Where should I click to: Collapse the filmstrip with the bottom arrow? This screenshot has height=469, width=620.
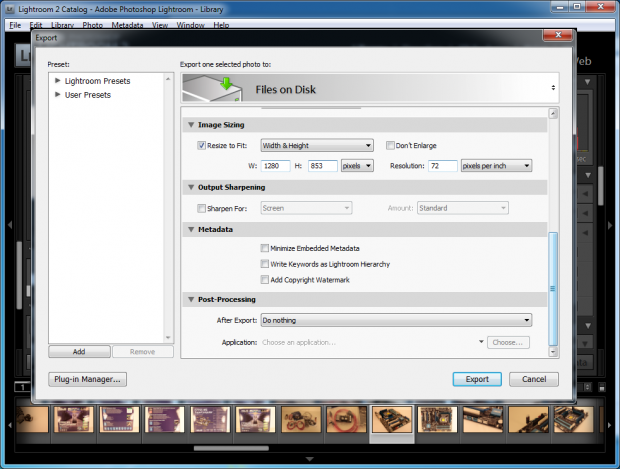click(x=310, y=459)
